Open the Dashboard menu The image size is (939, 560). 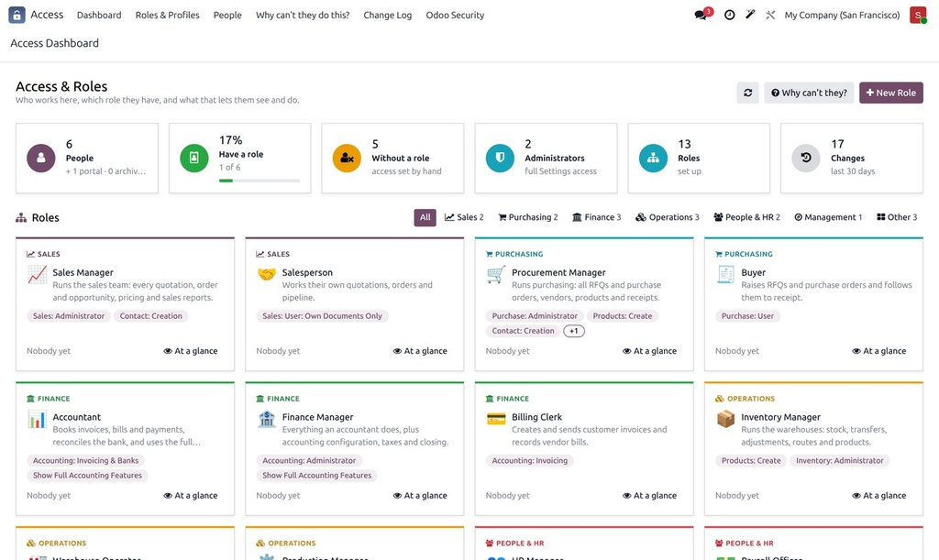tap(99, 15)
